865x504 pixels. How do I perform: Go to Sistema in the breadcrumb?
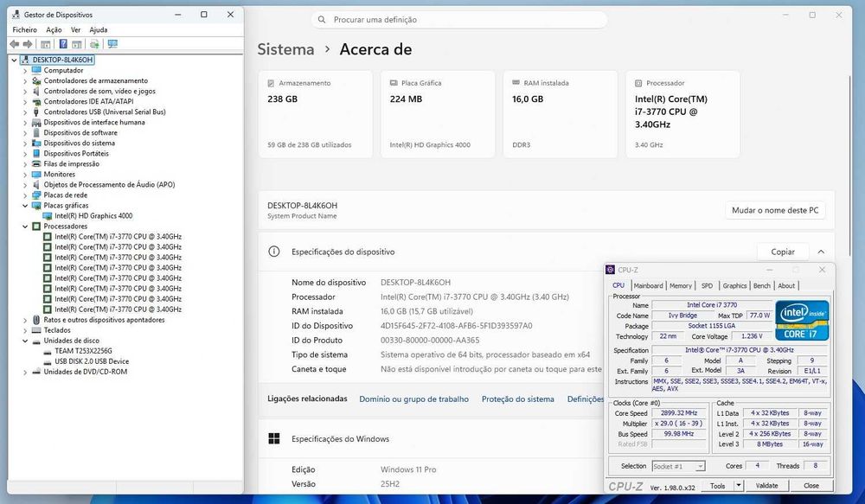pos(285,49)
